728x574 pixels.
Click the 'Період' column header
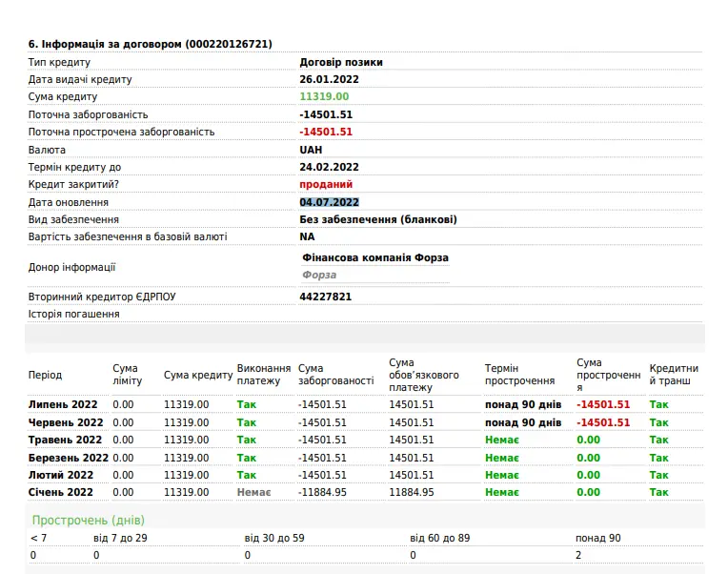tap(45, 375)
